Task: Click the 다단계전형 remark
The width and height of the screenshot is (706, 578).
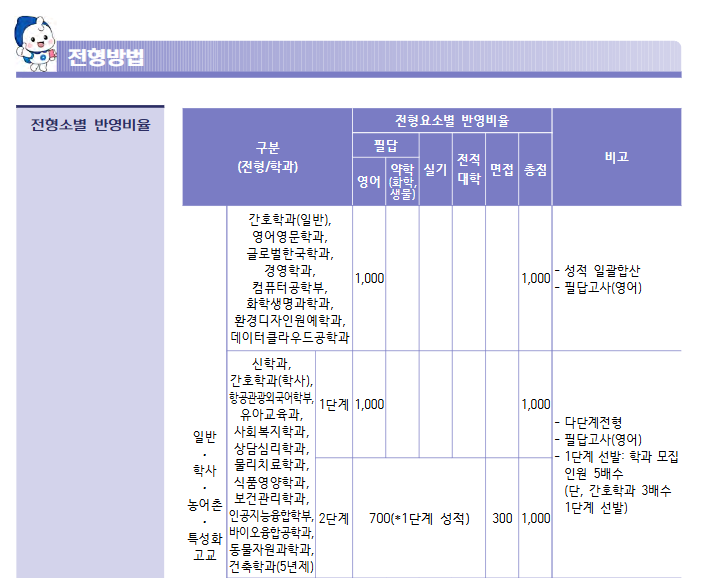Action: pos(593,422)
